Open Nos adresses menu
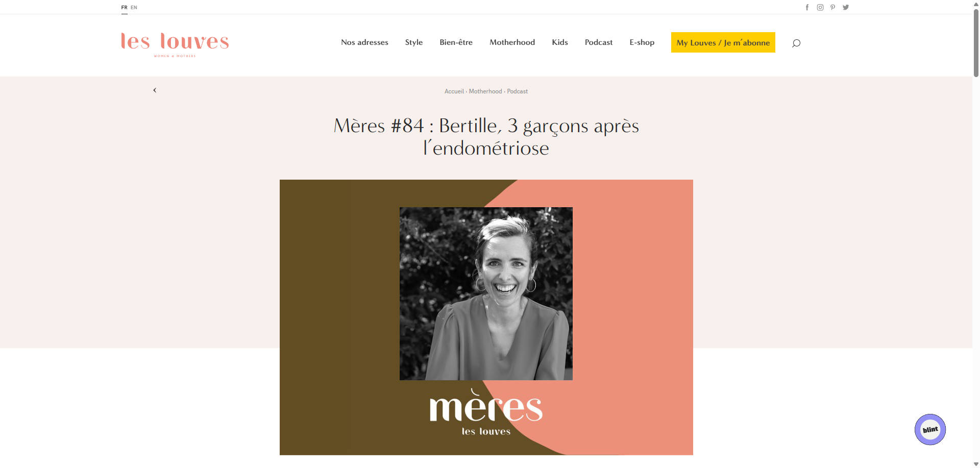Image resolution: width=980 pixels, height=468 pixels. tap(364, 42)
